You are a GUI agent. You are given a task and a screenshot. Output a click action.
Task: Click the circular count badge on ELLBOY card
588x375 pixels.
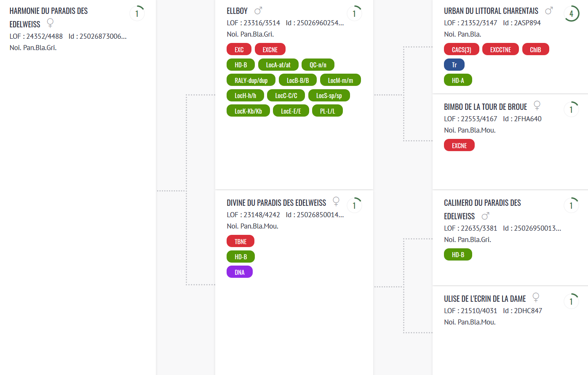tap(355, 13)
